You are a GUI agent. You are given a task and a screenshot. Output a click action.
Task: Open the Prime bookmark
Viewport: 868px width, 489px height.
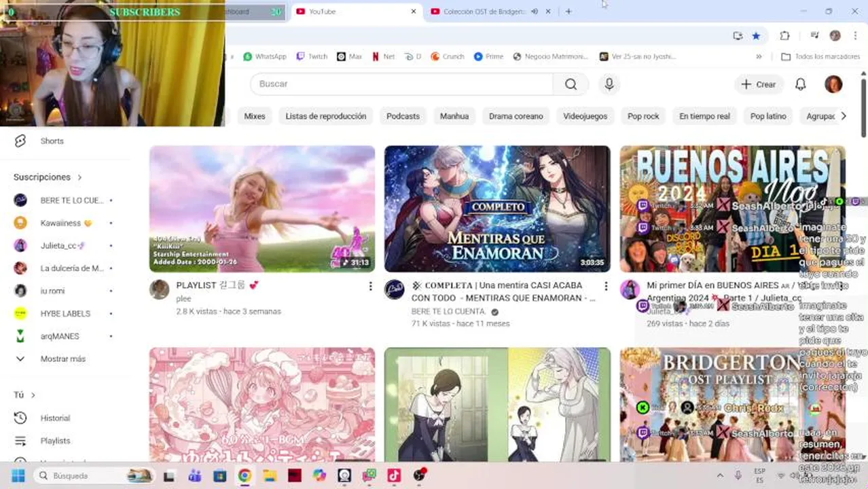488,56
